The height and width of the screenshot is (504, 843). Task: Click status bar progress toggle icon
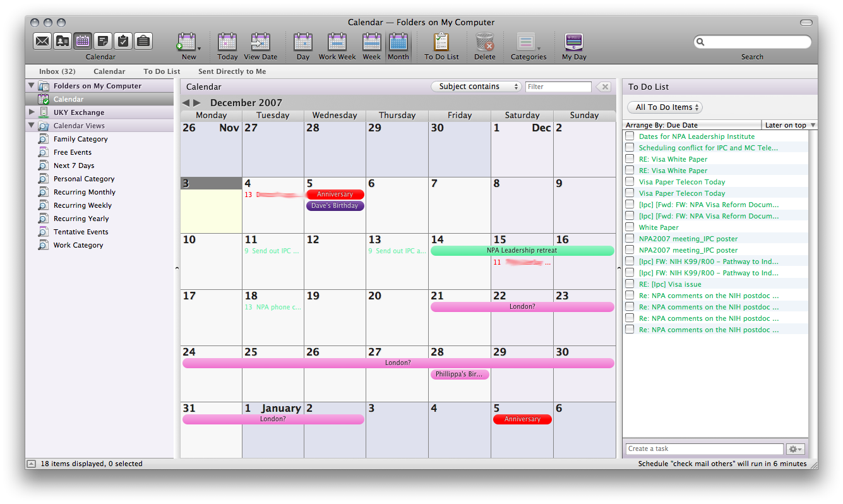click(31, 464)
